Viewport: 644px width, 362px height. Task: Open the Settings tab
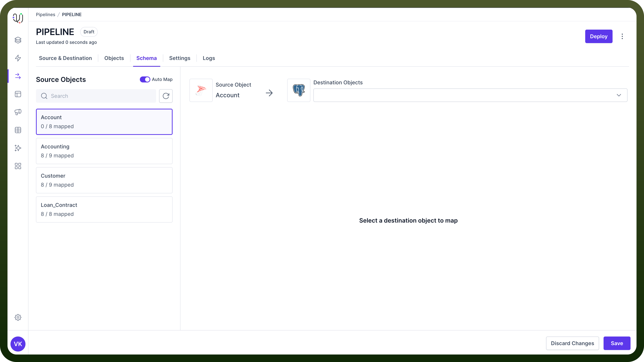[x=180, y=58]
